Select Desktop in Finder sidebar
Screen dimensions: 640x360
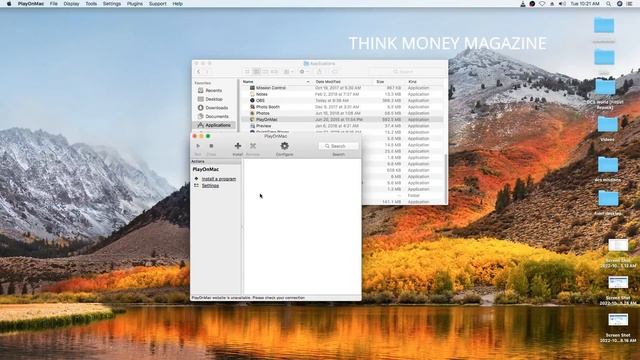coord(213,99)
